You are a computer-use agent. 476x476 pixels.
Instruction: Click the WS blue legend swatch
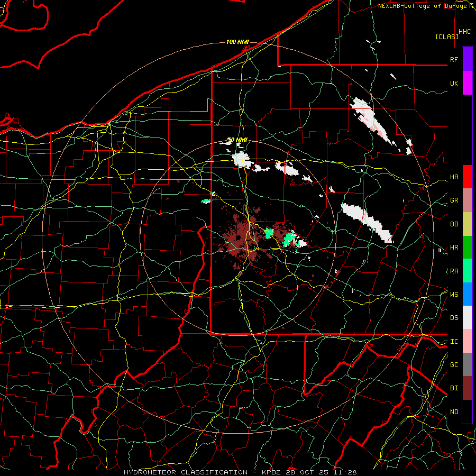467,294
